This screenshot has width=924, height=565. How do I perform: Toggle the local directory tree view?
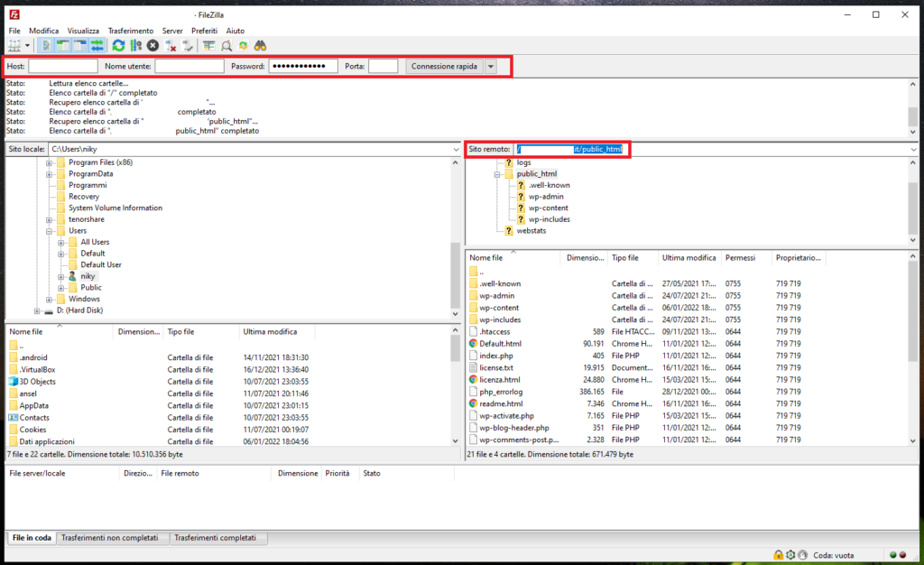tap(63, 45)
